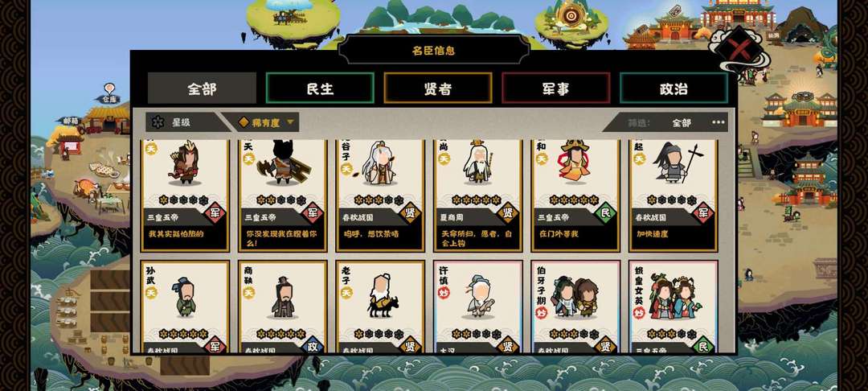Expand the 稀有度 sort dropdown arrow
The width and height of the screenshot is (868, 391).
click(290, 122)
